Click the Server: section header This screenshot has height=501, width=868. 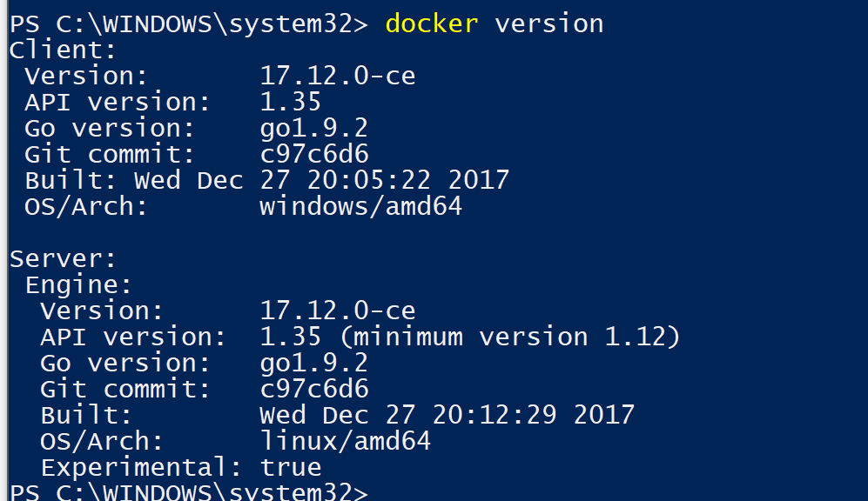pos(63,259)
